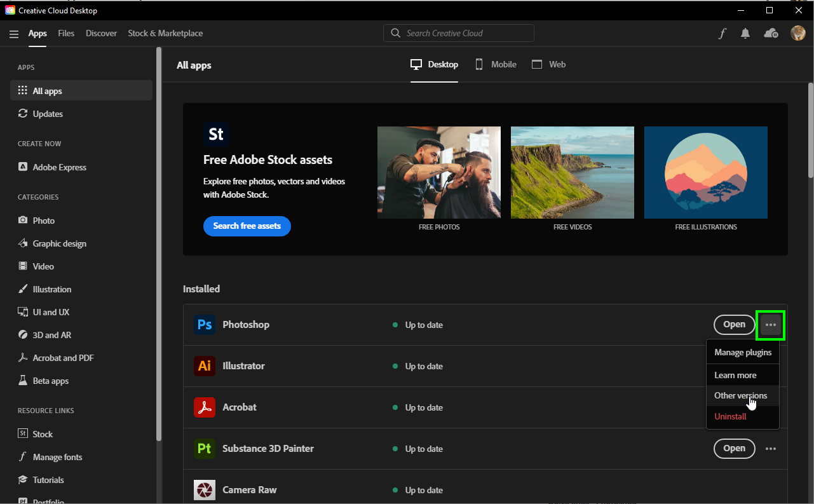Switch to the Mobile tab
This screenshot has height=504, width=814.
pyautogui.click(x=496, y=64)
